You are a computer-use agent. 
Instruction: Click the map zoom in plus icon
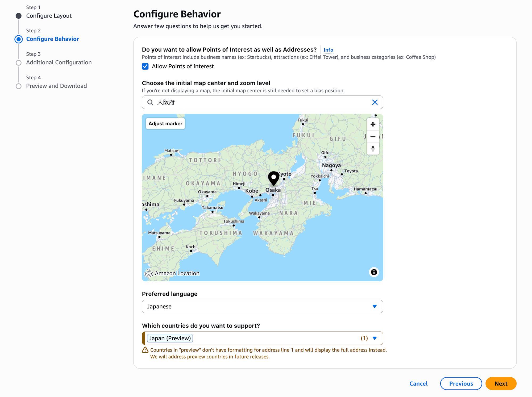pyautogui.click(x=373, y=124)
